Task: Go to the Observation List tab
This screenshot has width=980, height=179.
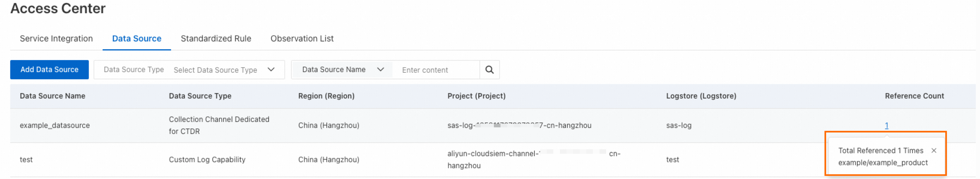Action: (302, 38)
